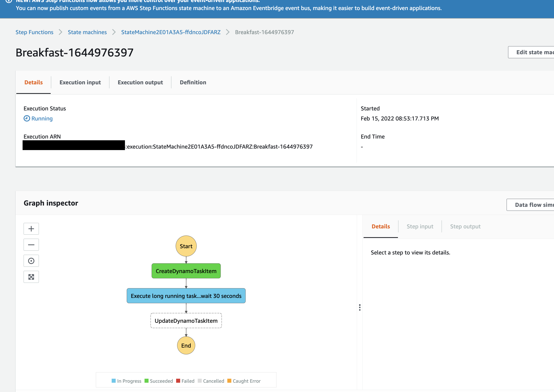This screenshot has height=392, width=554.
Task: Select the CreateDynamoTaskItem succeeded step
Action: click(186, 271)
